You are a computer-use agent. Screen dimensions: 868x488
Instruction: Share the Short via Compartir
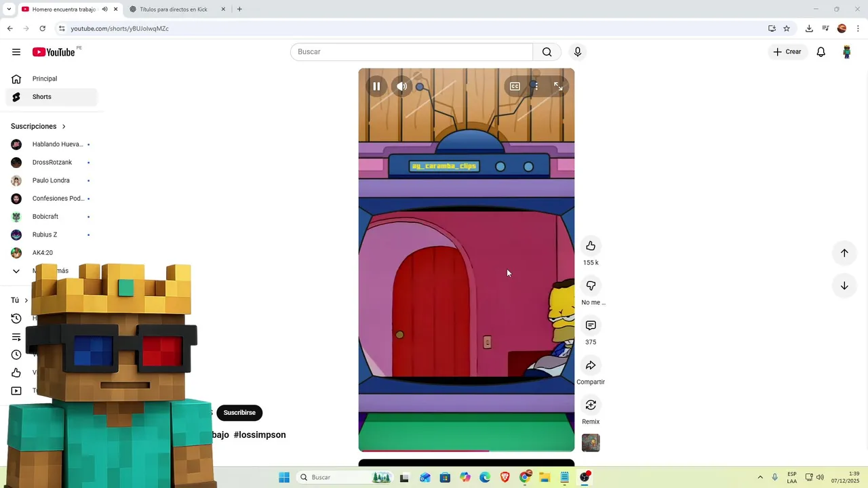591,365
